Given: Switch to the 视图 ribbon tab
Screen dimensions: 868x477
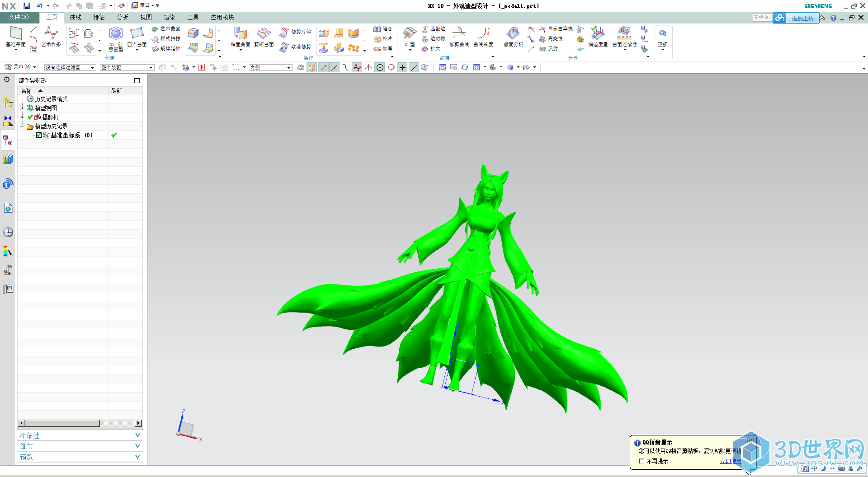Looking at the screenshot, I should pos(146,17).
